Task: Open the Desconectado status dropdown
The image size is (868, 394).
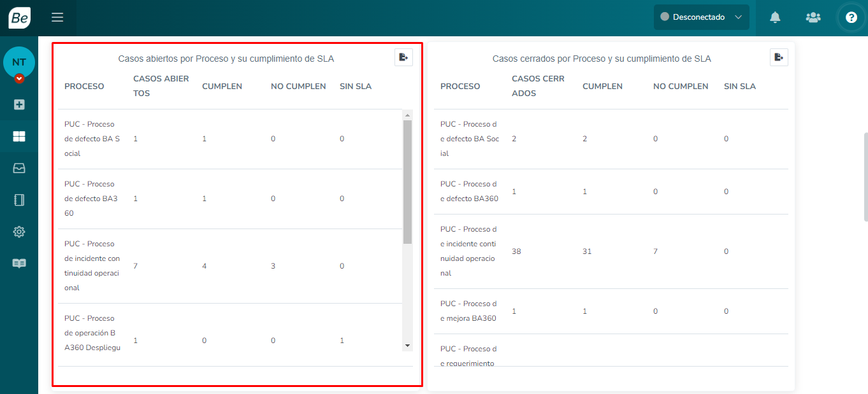Action: click(x=702, y=17)
